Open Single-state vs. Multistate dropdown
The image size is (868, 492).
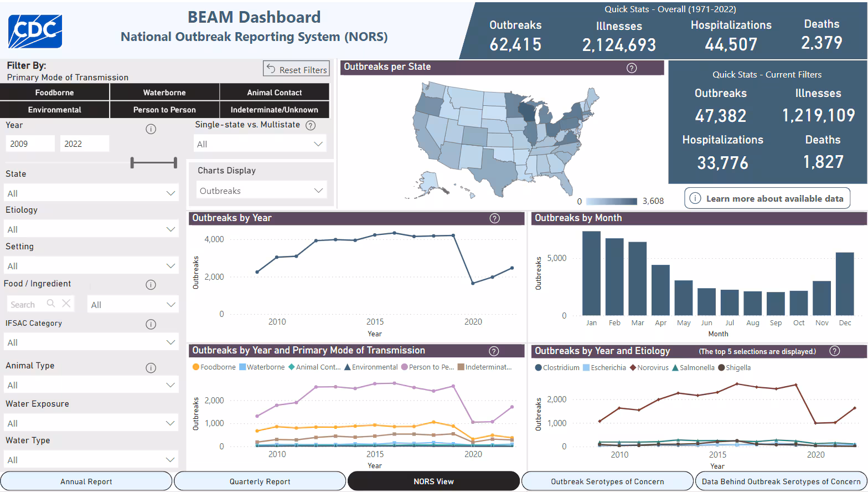260,144
